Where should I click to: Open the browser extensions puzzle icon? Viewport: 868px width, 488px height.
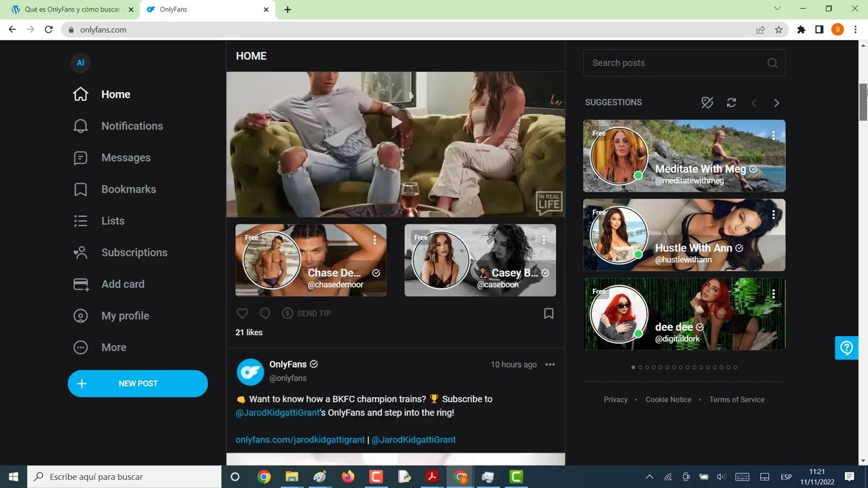click(x=802, y=30)
